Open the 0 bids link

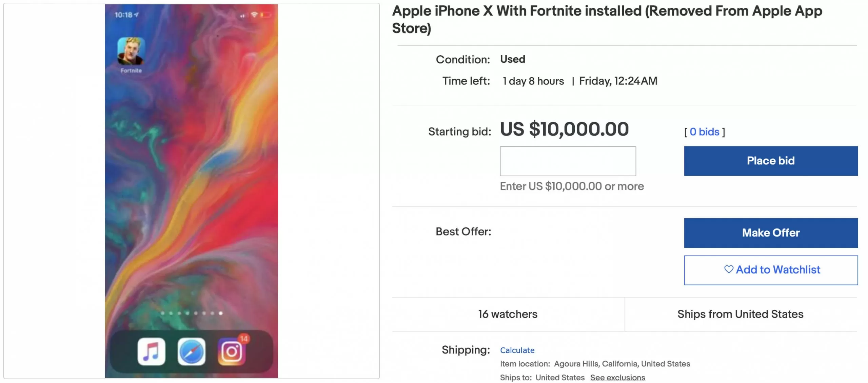[704, 132]
